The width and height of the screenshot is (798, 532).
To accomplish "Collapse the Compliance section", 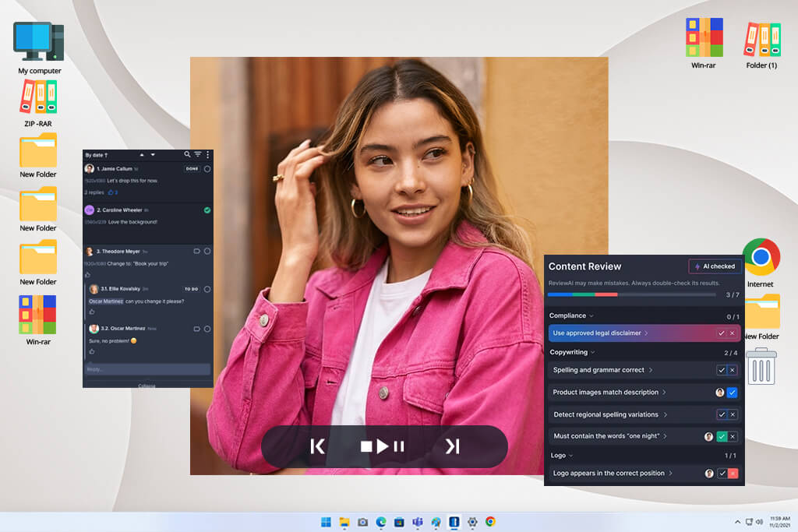I will pos(591,315).
